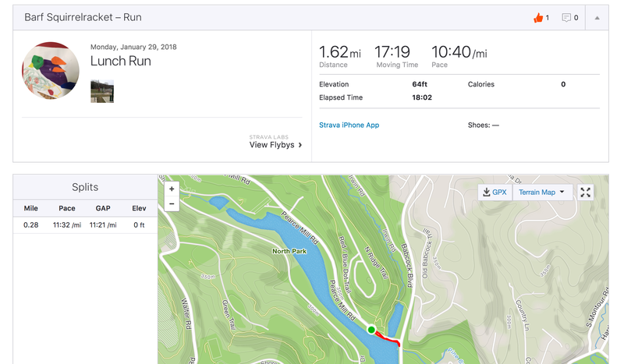This screenshot has height=364, width=624.
Task: Select the 0.28 mile split row
Action: click(x=85, y=225)
